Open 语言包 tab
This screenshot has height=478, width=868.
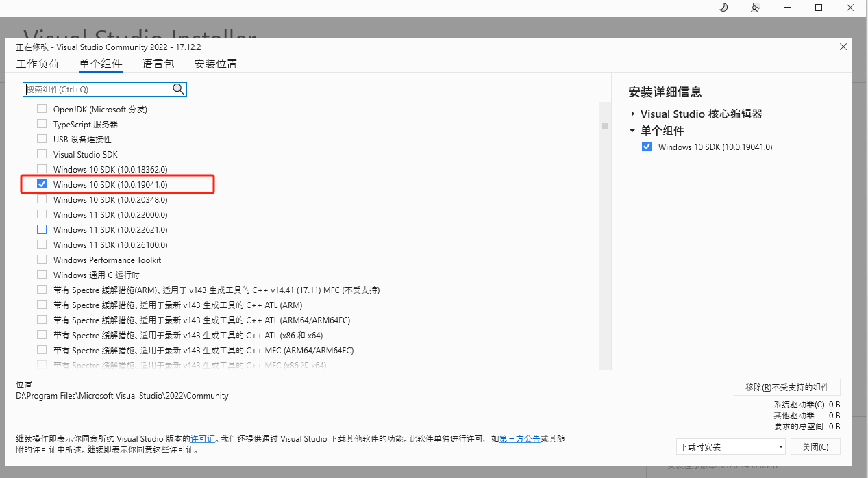click(158, 64)
